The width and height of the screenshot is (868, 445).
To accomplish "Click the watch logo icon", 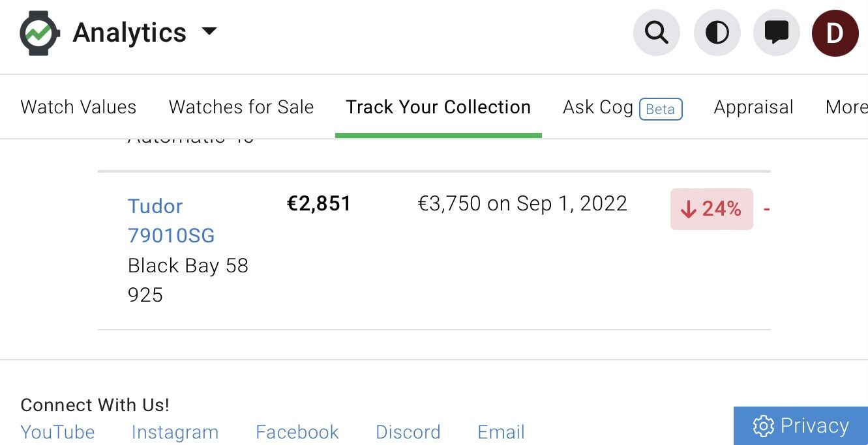I will tap(40, 33).
